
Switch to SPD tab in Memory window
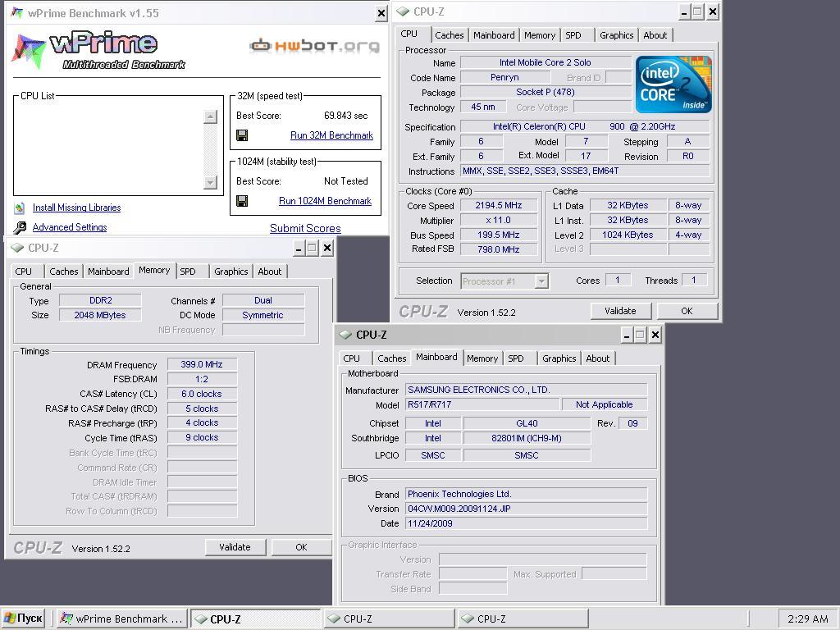[x=188, y=272]
